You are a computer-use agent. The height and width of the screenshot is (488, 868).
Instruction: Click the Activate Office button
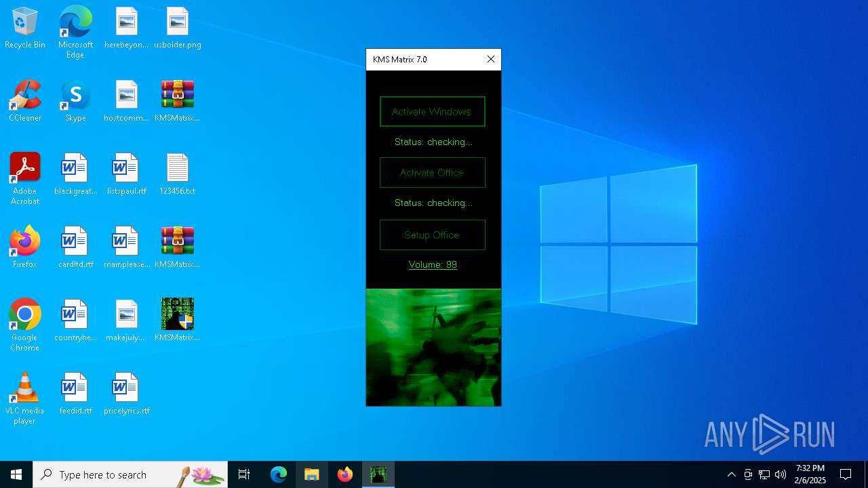click(x=433, y=173)
